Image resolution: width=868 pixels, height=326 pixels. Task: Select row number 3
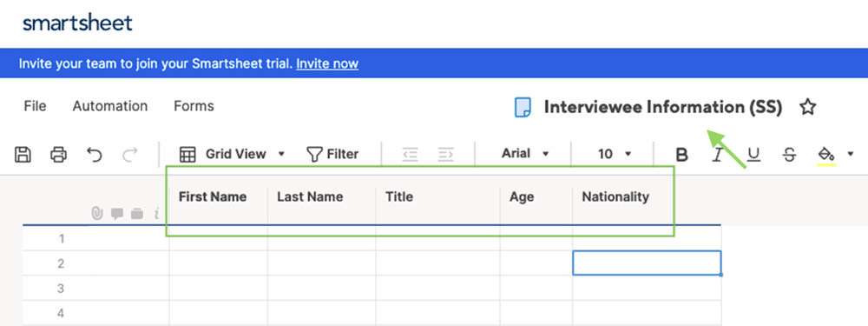tap(62, 289)
